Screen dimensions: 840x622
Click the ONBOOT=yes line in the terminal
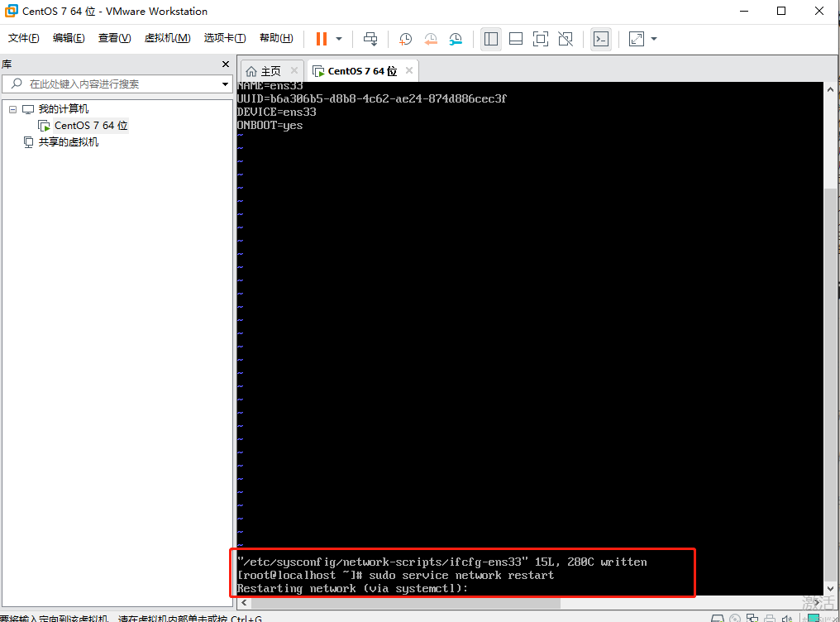[x=270, y=126]
